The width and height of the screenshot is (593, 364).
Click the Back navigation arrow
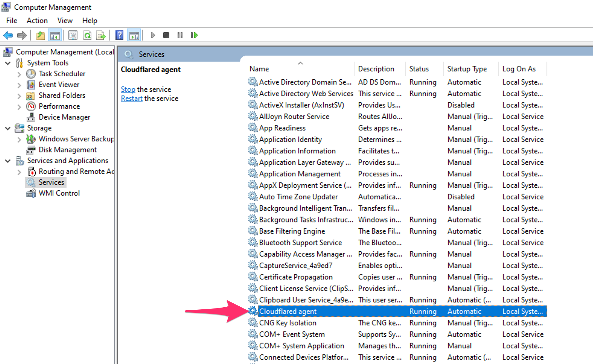[x=8, y=35]
